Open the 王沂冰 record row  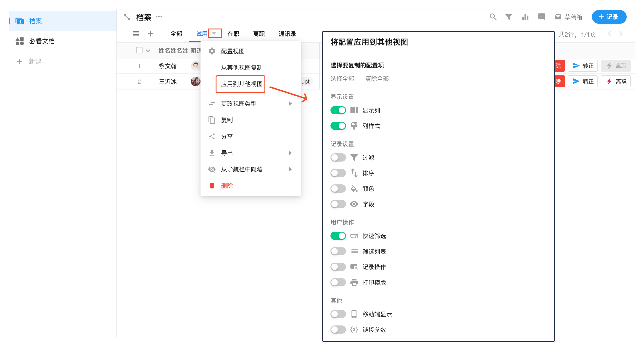click(x=168, y=82)
